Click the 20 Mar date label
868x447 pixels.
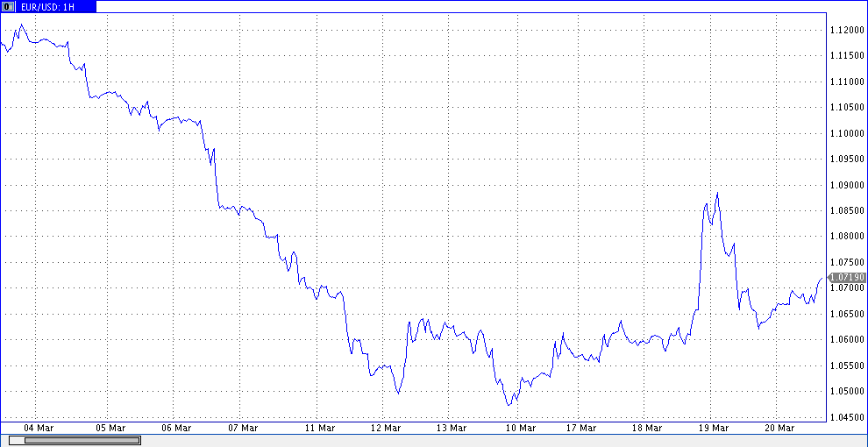[x=779, y=429]
